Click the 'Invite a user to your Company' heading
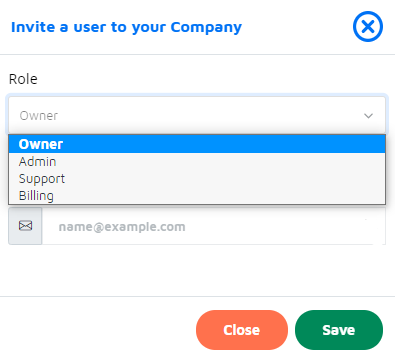Viewport: 395px width, 361px height. pyautogui.click(x=126, y=27)
